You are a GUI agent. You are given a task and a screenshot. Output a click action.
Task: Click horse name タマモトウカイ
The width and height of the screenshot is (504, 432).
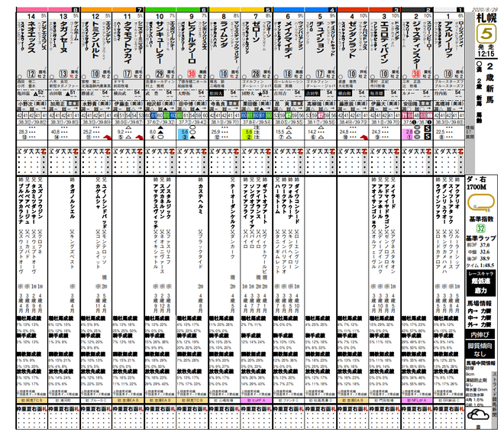(x=128, y=42)
